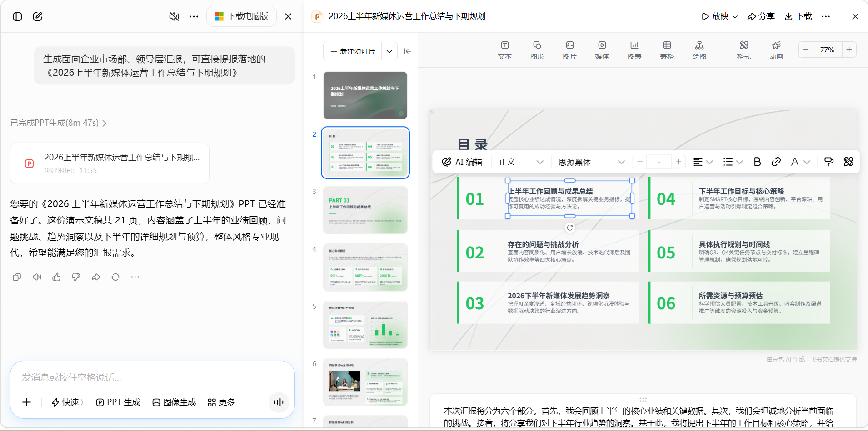The image size is (868, 431).
Task: Toggle the muted speaker icon
Action: pyautogui.click(x=174, y=16)
